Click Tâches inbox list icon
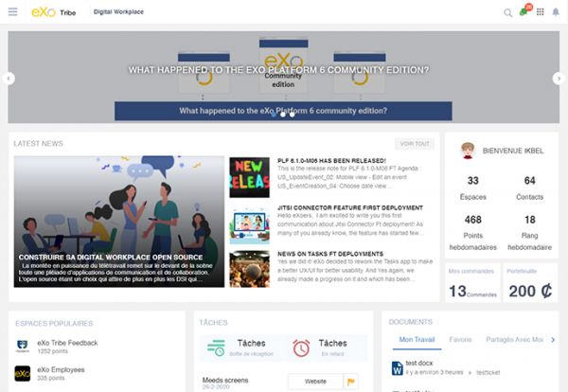 [216, 347]
